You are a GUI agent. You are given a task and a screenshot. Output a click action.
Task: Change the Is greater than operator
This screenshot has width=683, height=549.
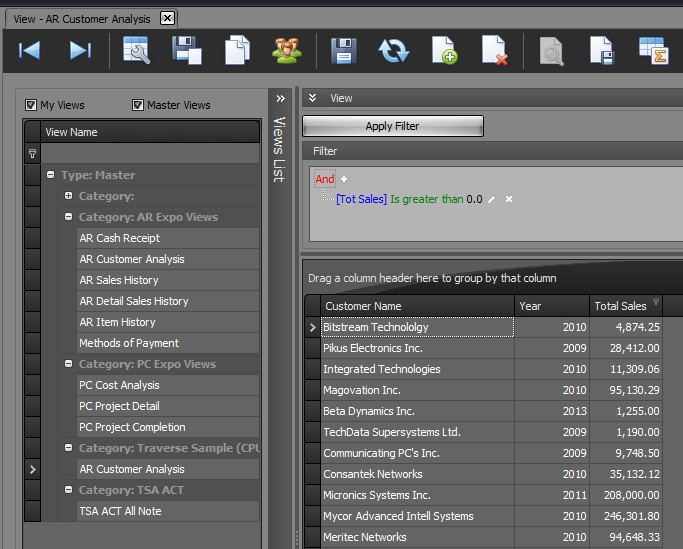pyautogui.click(x=426, y=199)
